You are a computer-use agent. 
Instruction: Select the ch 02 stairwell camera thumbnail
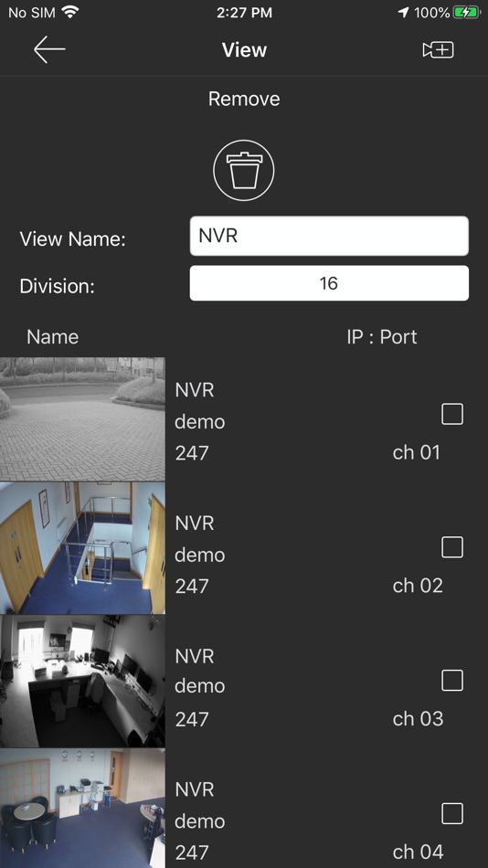coord(82,548)
